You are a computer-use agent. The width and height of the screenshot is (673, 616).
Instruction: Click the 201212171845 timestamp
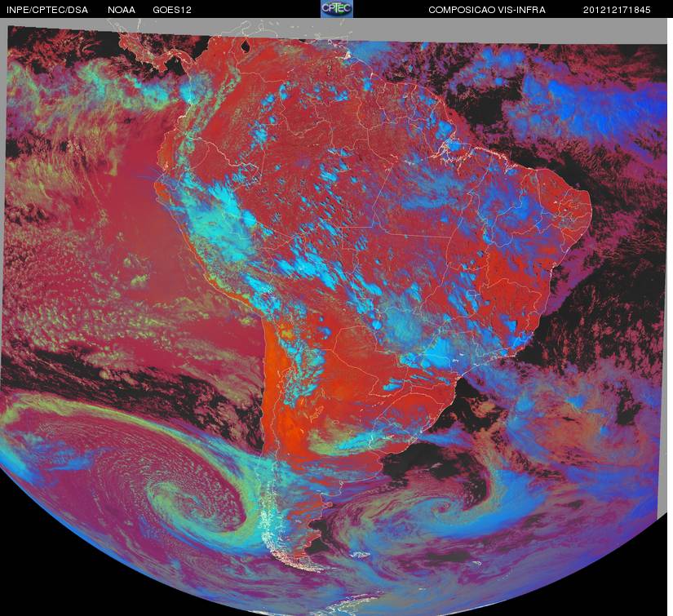(617, 10)
